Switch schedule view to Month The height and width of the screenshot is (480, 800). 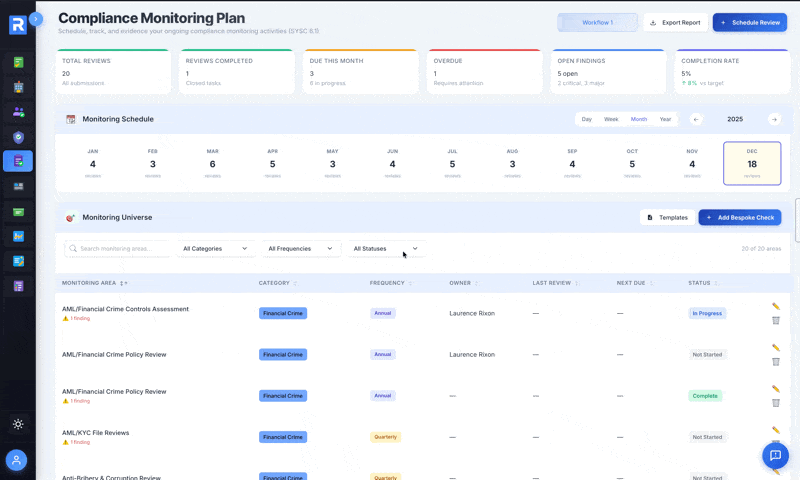click(639, 119)
